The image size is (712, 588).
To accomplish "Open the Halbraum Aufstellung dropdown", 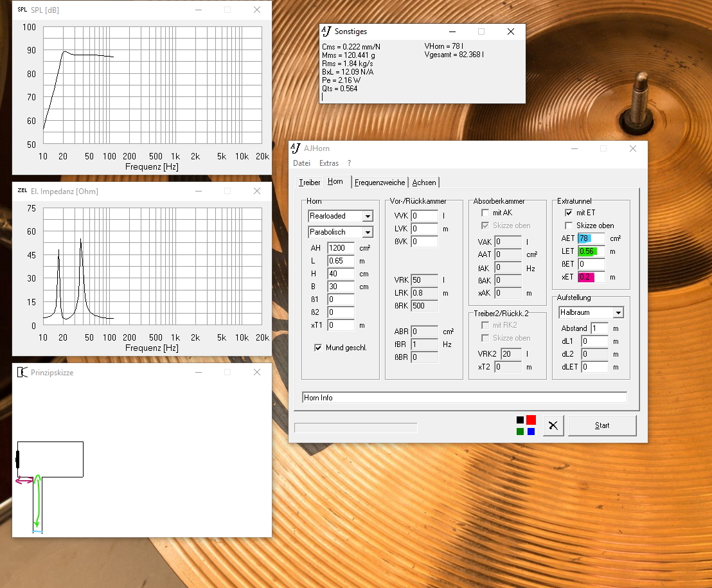I will click(x=618, y=313).
